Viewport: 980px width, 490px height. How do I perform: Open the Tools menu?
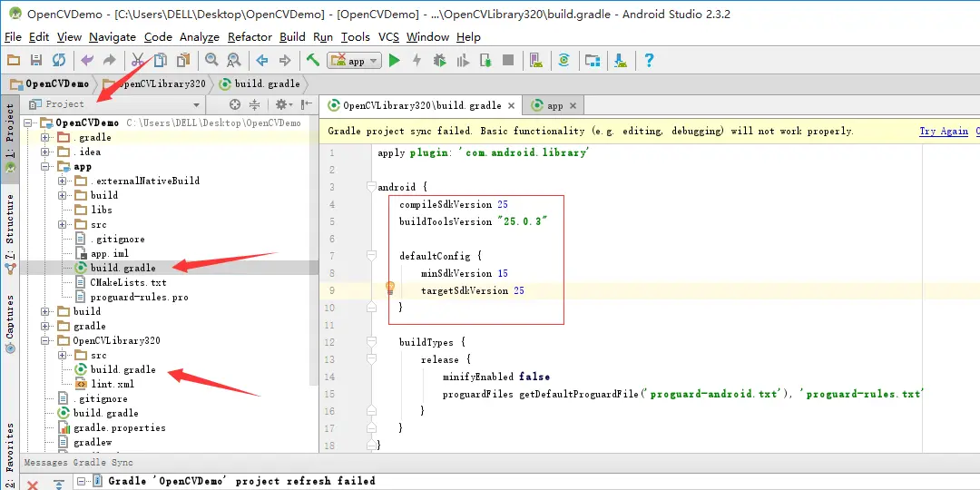click(356, 37)
